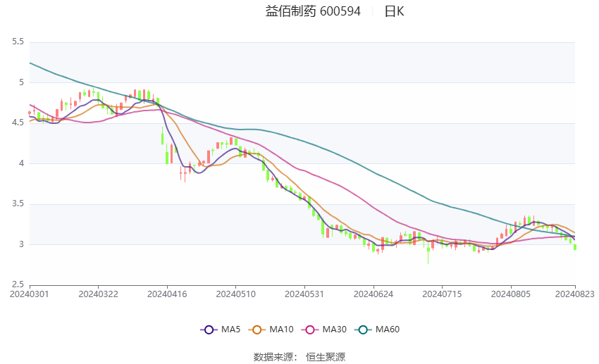Click the 数据来源 label
This screenshot has height=364, width=599.
coord(273,357)
